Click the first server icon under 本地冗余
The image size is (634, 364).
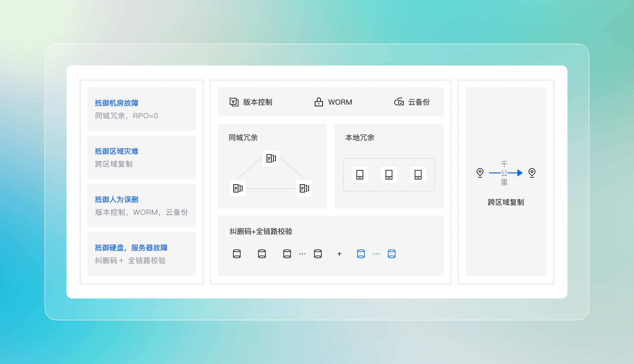(x=360, y=174)
